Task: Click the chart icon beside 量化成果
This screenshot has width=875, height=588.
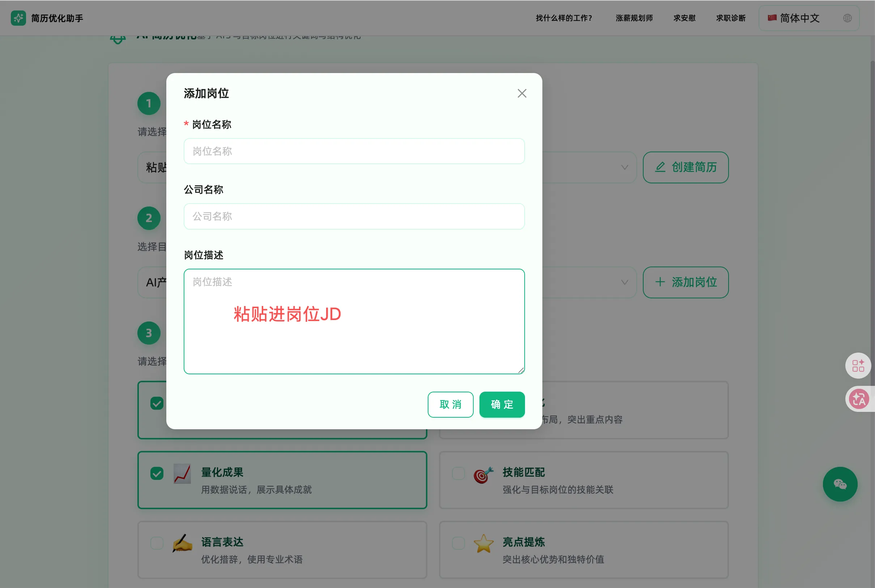Action: coord(182,474)
